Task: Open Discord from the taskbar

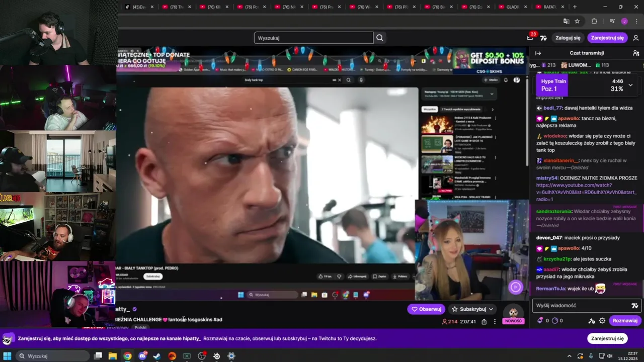Action: (142, 356)
